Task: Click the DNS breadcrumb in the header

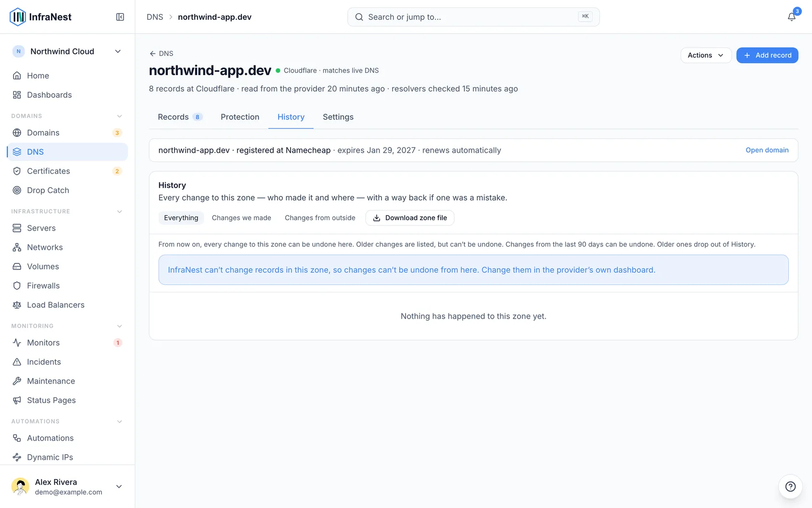Action: (x=155, y=17)
